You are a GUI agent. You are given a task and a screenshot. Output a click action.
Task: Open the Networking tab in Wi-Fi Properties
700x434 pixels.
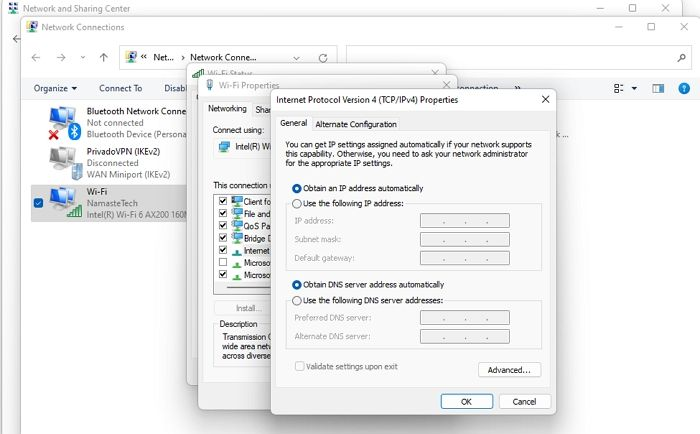[227, 108]
